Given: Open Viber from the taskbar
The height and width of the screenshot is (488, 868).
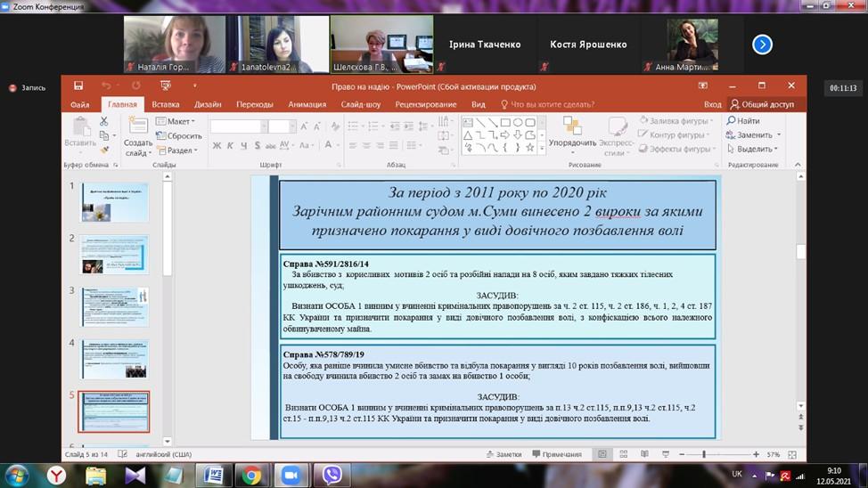Looking at the screenshot, I should click(332, 476).
